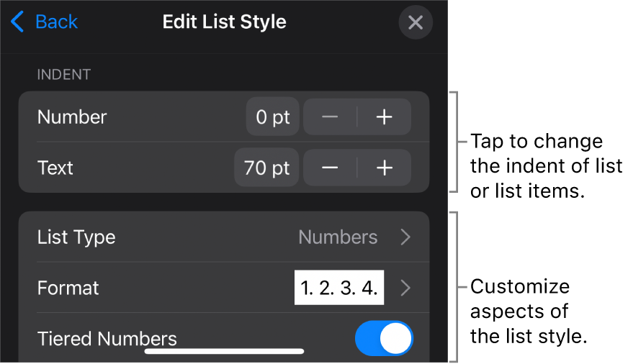Open the Format row label

[68, 288]
